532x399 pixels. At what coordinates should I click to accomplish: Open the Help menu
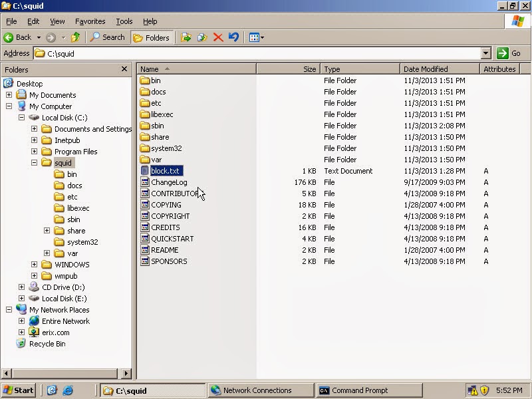[150, 21]
